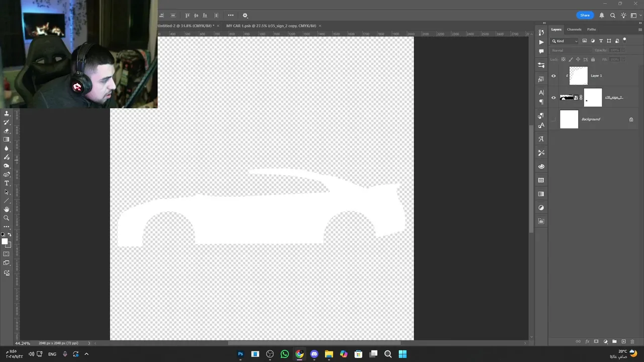The width and height of the screenshot is (644, 362).
Task: Open the Adjustments half-circle panel icon
Action: 541,208
